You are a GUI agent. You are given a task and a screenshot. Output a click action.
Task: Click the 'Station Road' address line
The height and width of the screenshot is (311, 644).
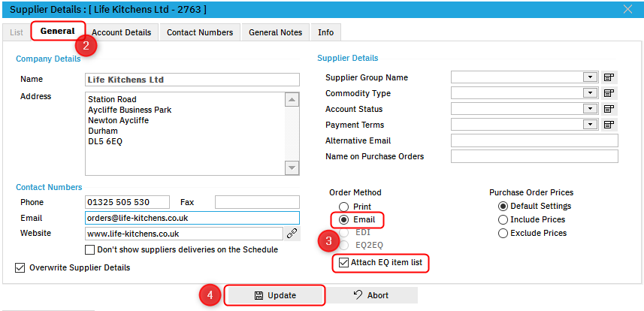[112, 99]
